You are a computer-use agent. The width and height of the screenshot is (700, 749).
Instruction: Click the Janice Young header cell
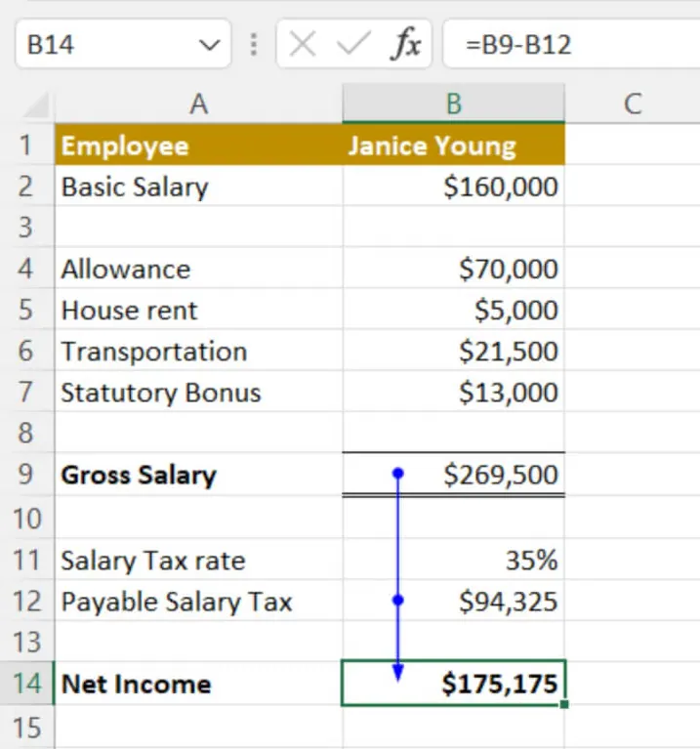pos(453,146)
